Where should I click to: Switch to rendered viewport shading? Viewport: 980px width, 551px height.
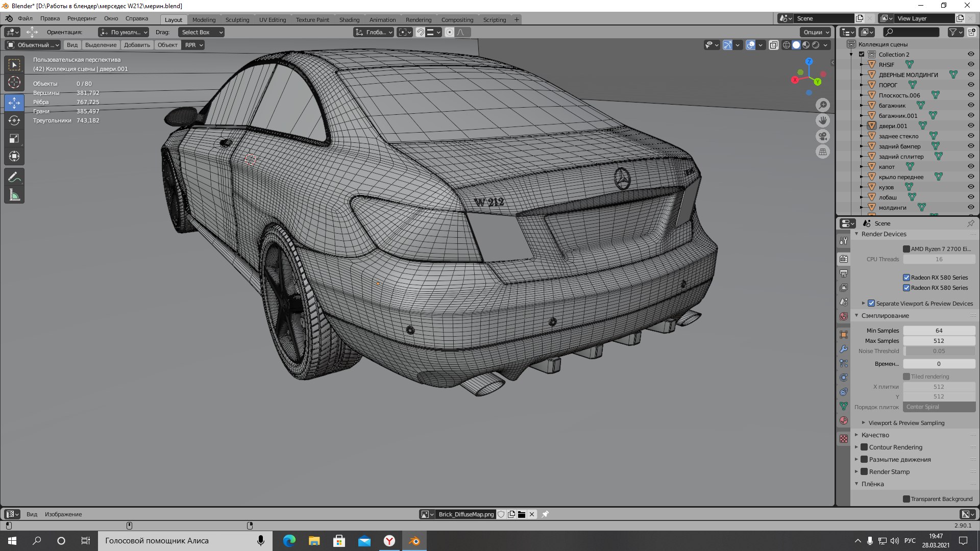(816, 45)
